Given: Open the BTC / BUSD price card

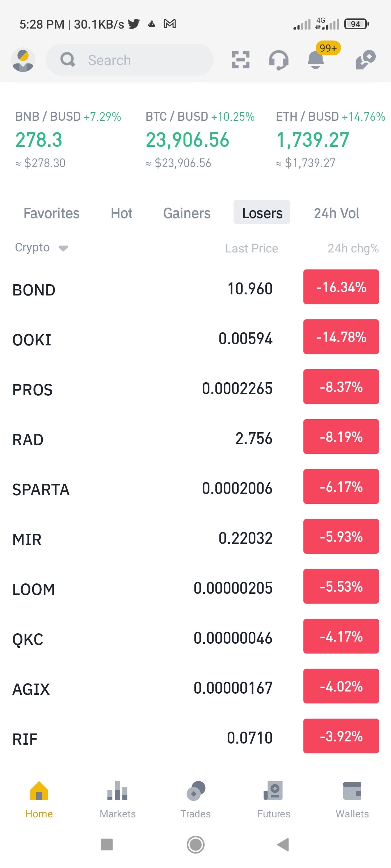Looking at the screenshot, I should pyautogui.click(x=200, y=140).
